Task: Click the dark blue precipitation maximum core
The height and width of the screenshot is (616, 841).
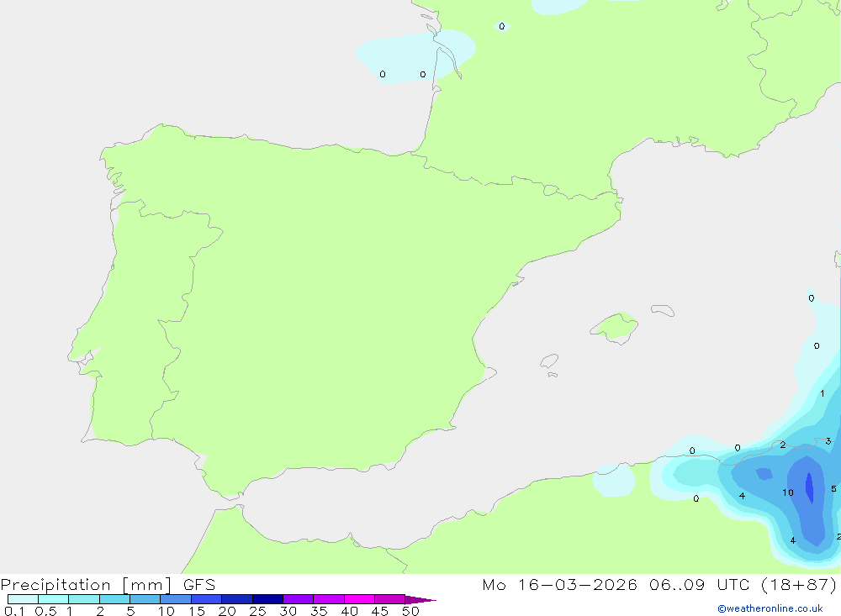Action: [809, 488]
